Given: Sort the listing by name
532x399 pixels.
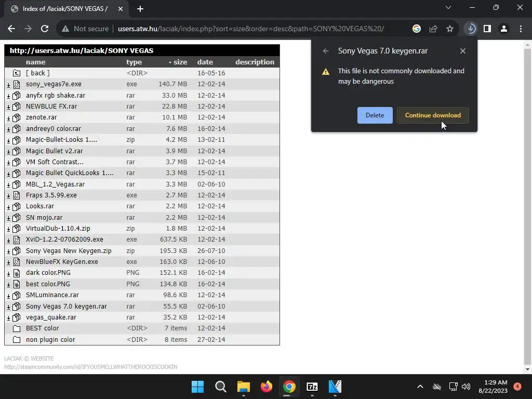Looking at the screenshot, I should [x=36, y=62].
